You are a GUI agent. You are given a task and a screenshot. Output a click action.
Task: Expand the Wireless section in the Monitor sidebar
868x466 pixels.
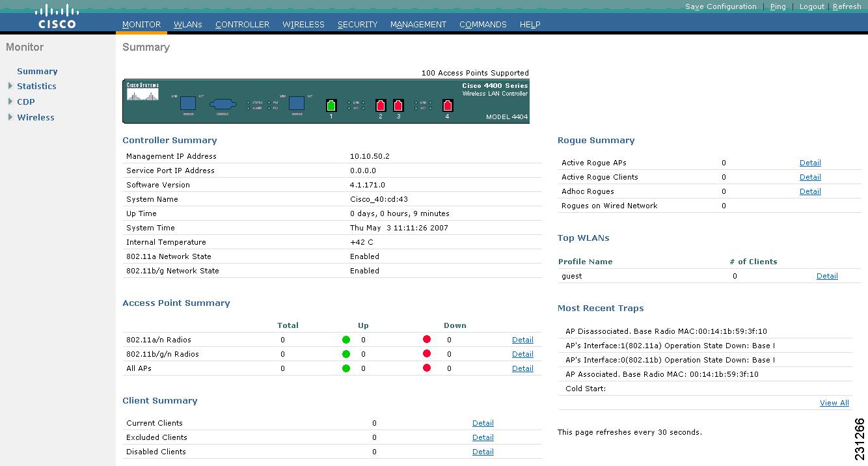pyautogui.click(x=10, y=117)
